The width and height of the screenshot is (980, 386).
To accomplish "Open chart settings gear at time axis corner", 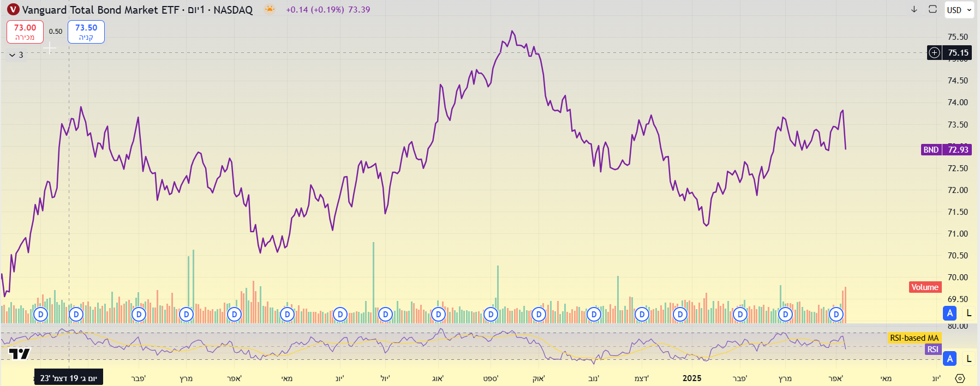I will pos(960,378).
